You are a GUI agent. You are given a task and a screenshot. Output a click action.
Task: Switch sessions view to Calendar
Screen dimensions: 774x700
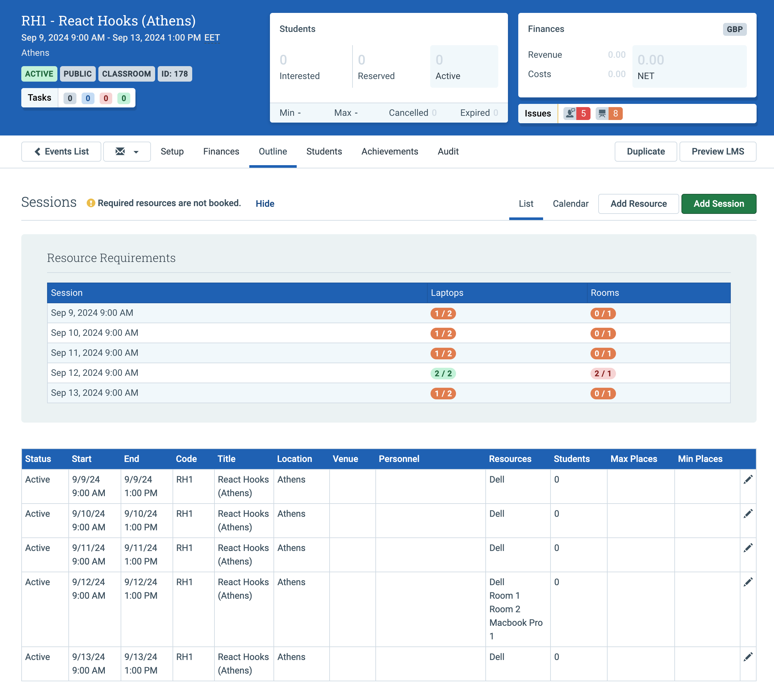pyautogui.click(x=571, y=204)
